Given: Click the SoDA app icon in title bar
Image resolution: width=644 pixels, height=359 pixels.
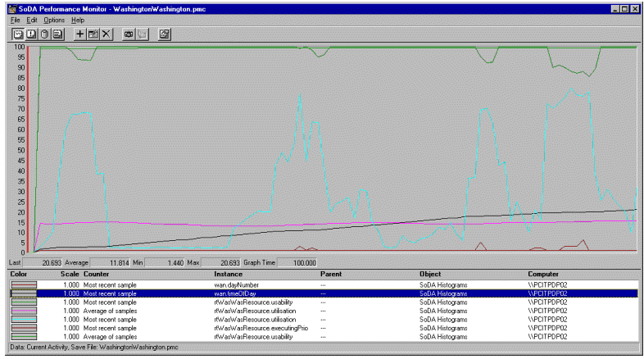Looking at the screenshot, I should [x=12, y=9].
